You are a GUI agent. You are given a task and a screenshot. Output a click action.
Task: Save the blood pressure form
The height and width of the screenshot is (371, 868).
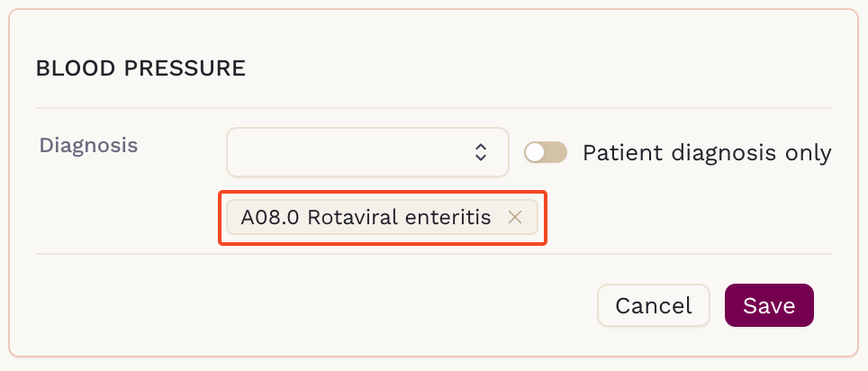coord(769,305)
